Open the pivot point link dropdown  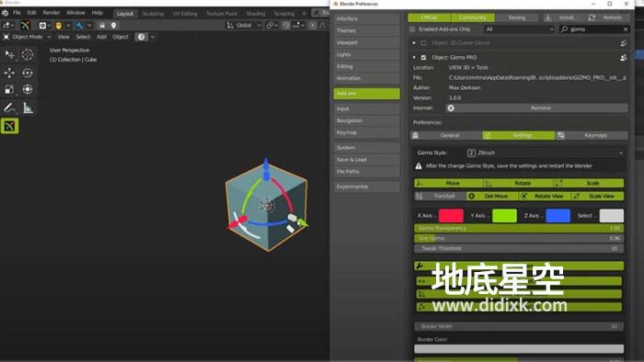tap(271, 26)
